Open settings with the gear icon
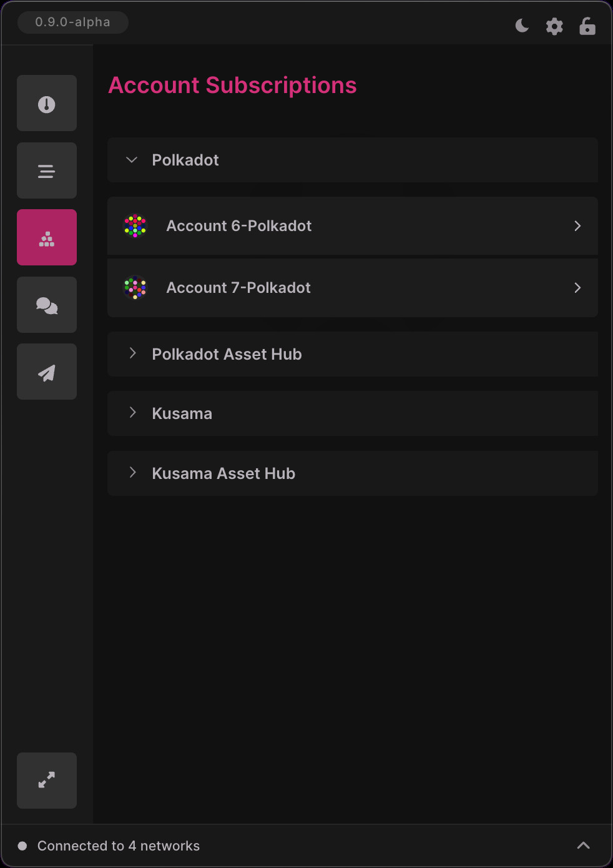This screenshot has width=613, height=868. (x=554, y=26)
